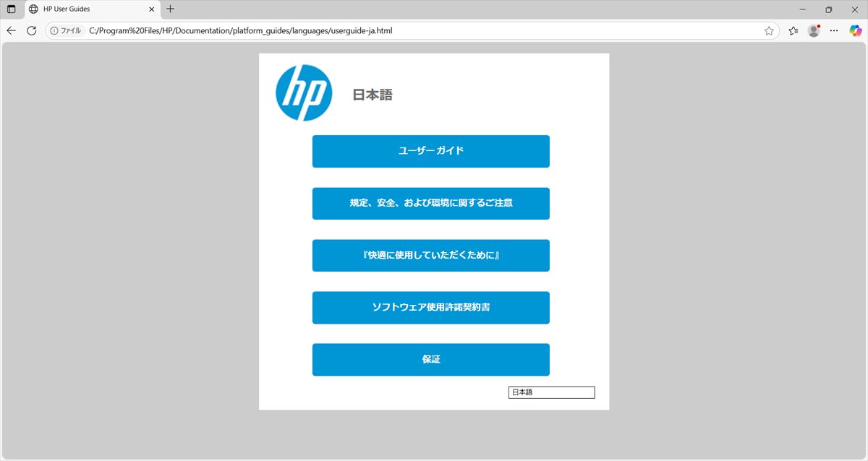Restore down the browser window

pyautogui.click(x=829, y=9)
